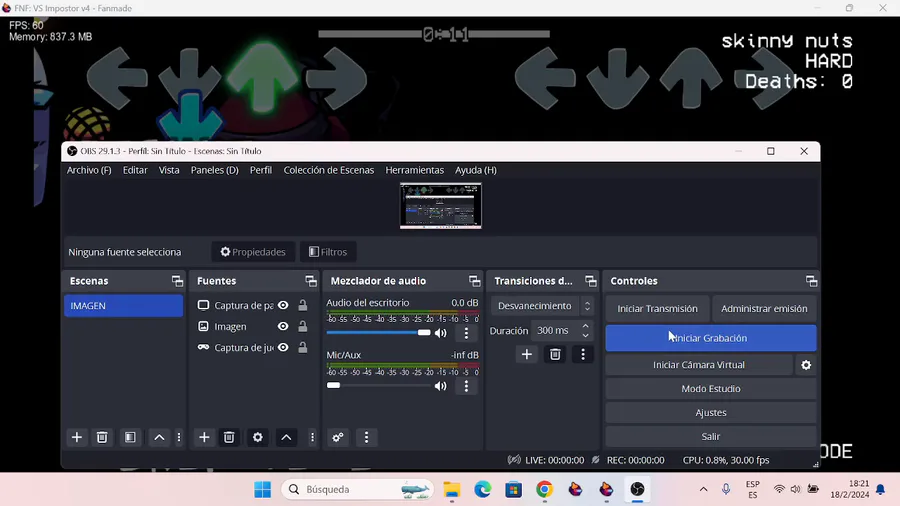
Task: Open Perfil menu
Action: tap(261, 170)
